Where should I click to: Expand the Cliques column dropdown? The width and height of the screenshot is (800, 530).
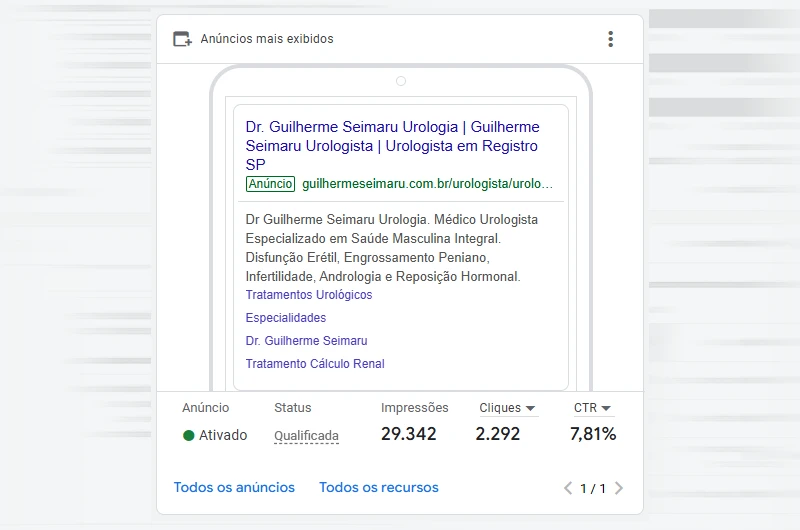click(530, 408)
